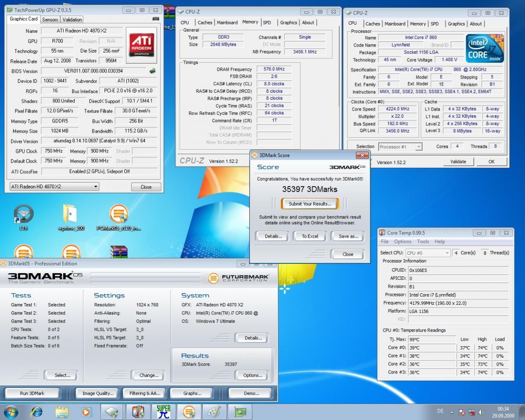Open the wprime_200 folder on desktop
This screenshot has height=420, width=525.
[71, 214]
